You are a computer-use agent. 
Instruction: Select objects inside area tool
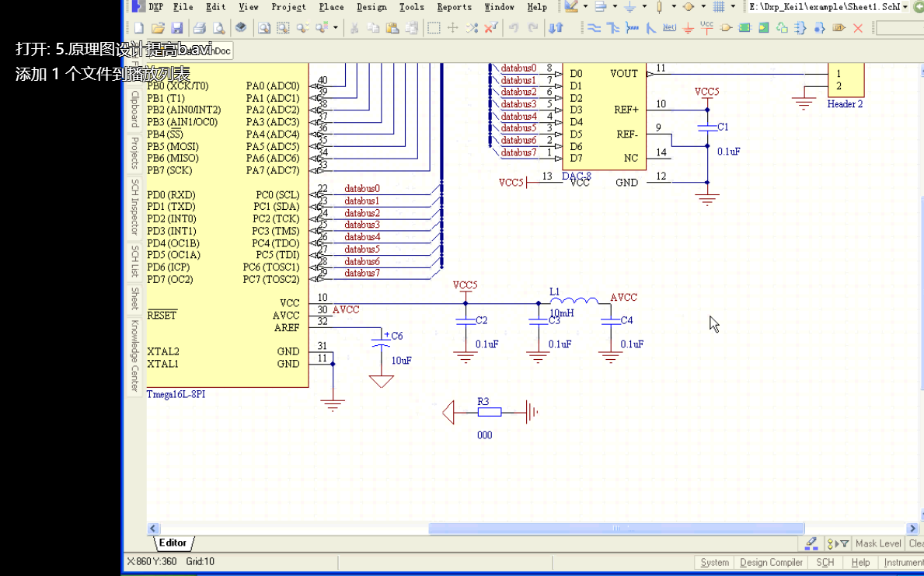(x=434, y=28)
